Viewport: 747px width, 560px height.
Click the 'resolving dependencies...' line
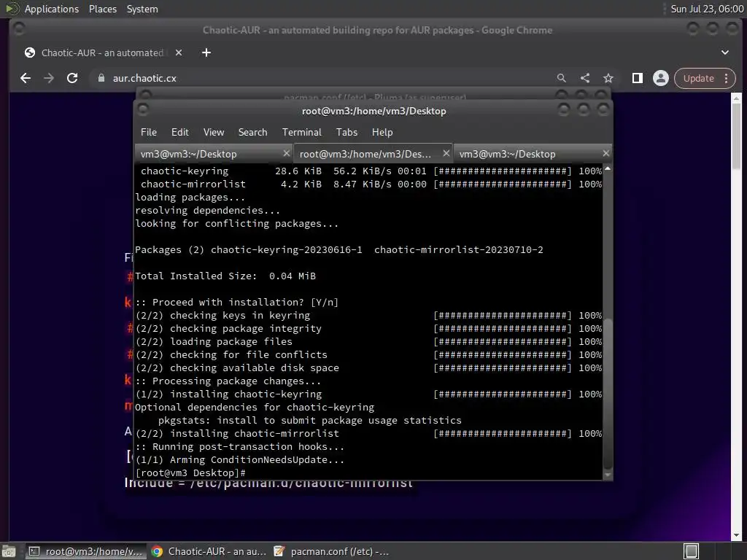click(x=208, y=211)
